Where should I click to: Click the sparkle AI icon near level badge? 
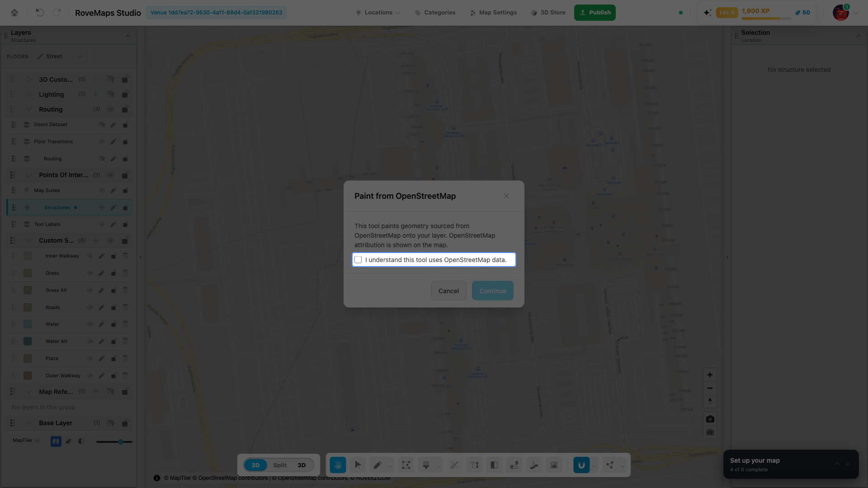(x=708, y=13)
